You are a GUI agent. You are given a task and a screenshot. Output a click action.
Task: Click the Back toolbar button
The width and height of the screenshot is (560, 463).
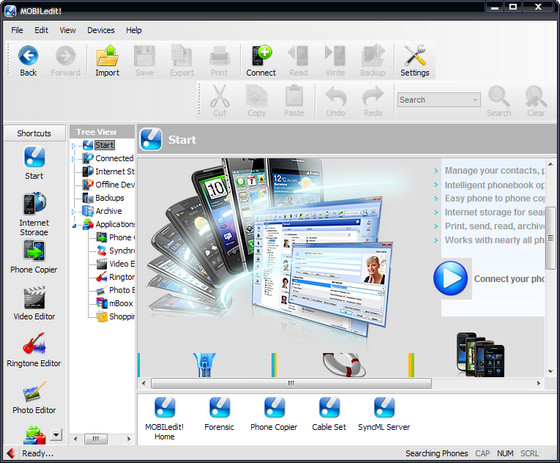pyautogui.click(x=28, y=61)
